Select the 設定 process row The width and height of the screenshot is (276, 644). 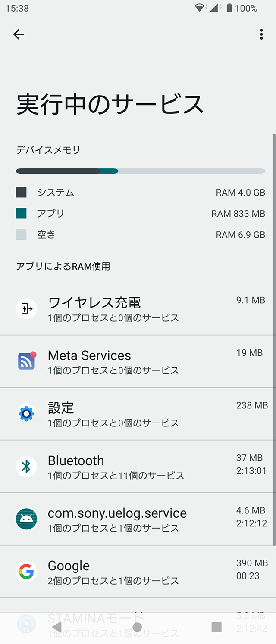[x=138, y=414]
